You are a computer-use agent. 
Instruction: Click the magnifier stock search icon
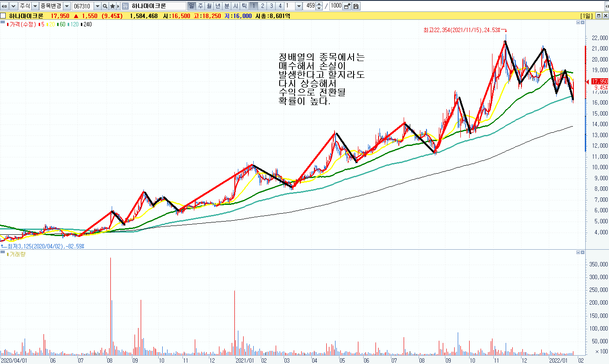click(x=105, y=6)
